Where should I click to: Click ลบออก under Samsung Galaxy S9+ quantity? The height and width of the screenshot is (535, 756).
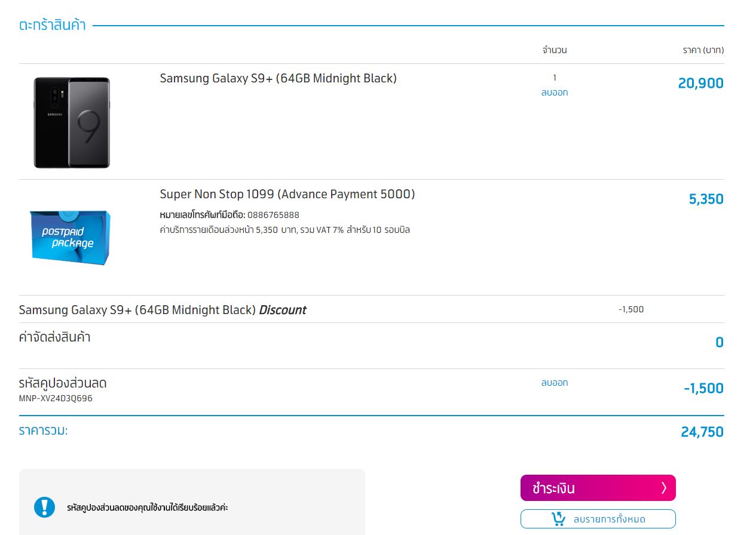[x=555, y=93]
